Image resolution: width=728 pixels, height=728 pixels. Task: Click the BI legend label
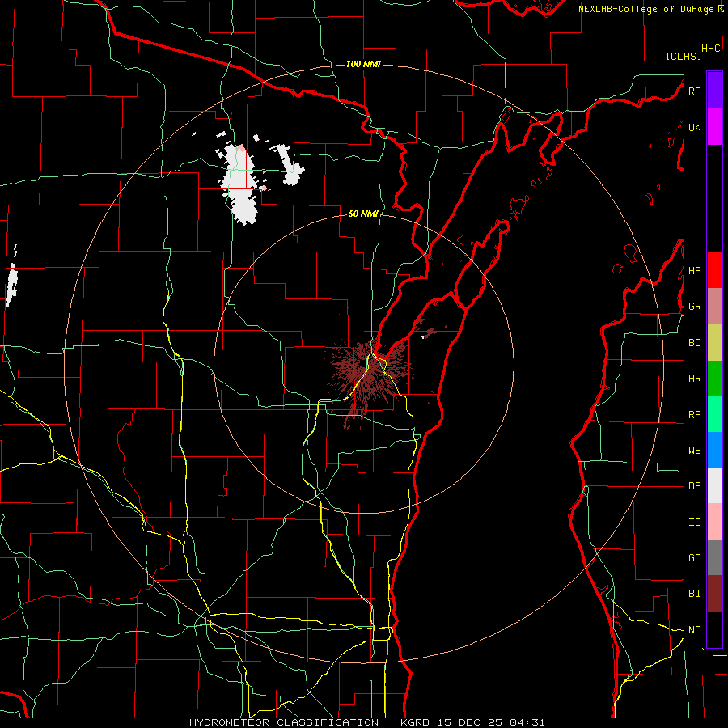[x=694, y=594]
